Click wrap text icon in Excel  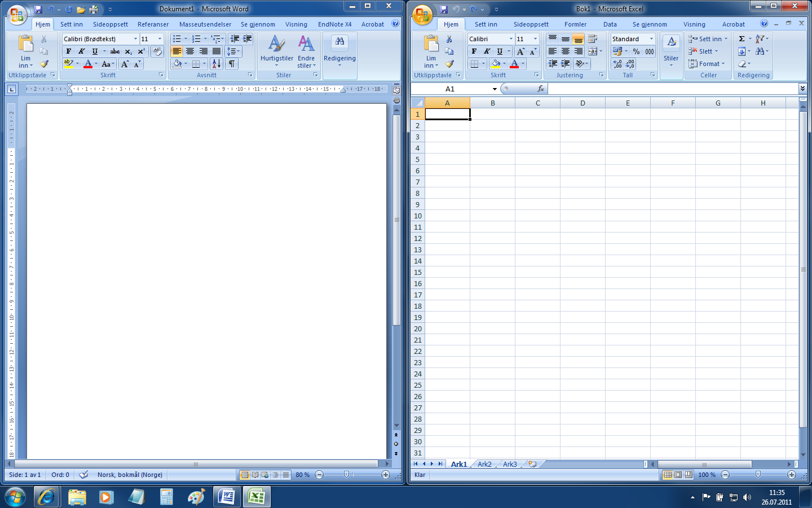[593, 39]
